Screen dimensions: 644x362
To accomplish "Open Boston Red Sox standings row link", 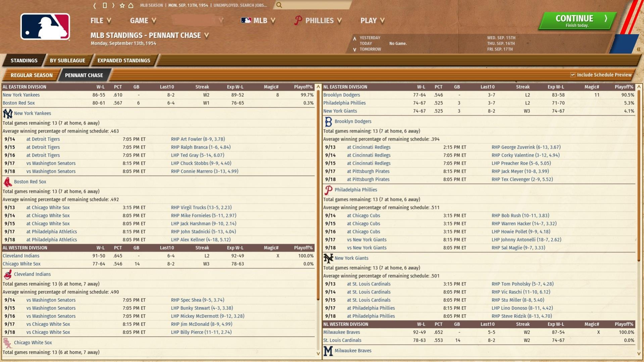I will point(19,103).
